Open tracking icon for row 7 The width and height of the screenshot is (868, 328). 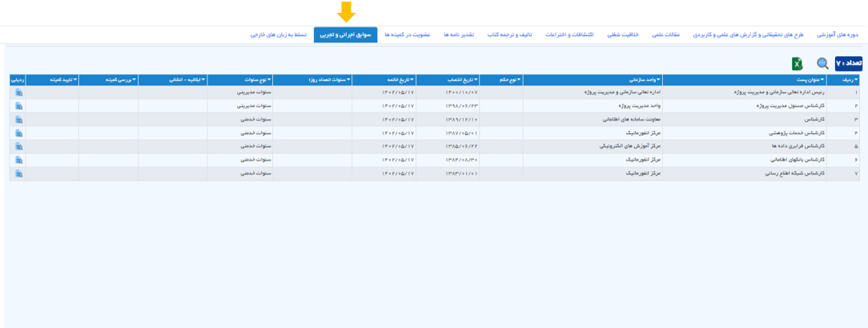(19, 173)
